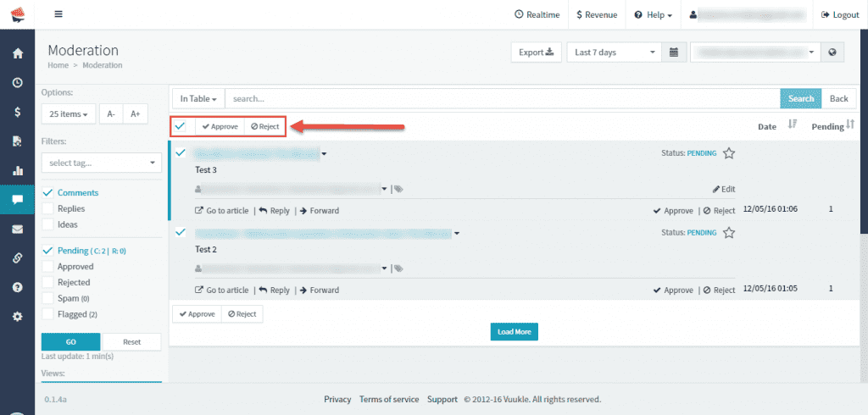Open the settings gear sidebar icon
This screenshot has height=415, width=868.
(17, 316)
